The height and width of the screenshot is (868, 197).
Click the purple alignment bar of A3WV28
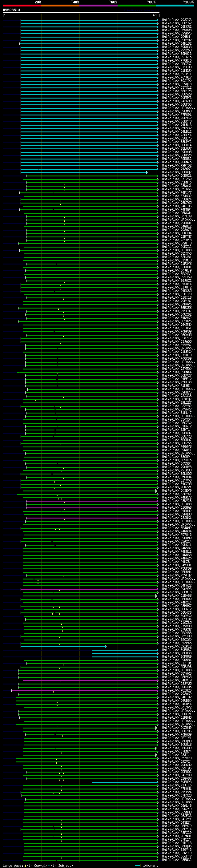pos(92,501)
